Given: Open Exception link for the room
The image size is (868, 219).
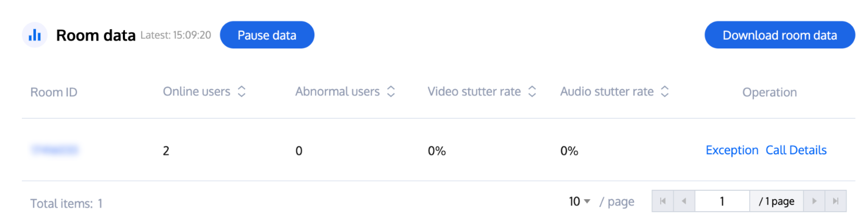Looking at the screenshot, I should coord(732,150).
